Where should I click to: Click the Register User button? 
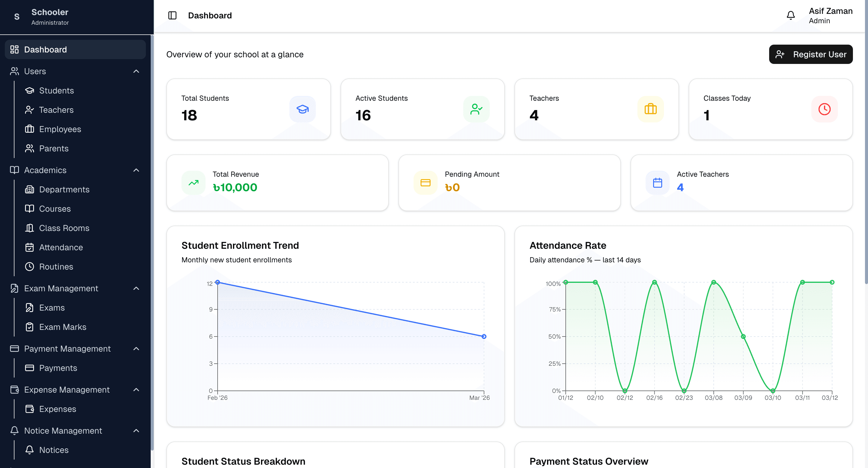click(x=811, y=54)
